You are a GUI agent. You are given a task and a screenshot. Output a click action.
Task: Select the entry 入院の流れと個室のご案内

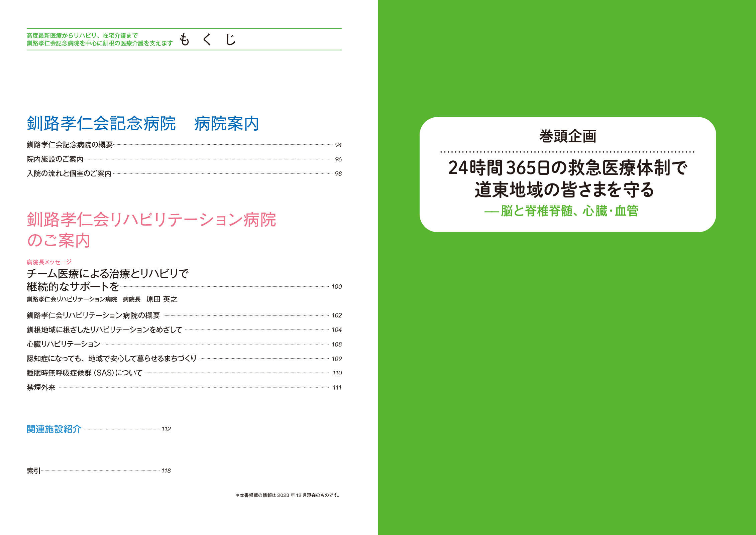click(69, 173)
